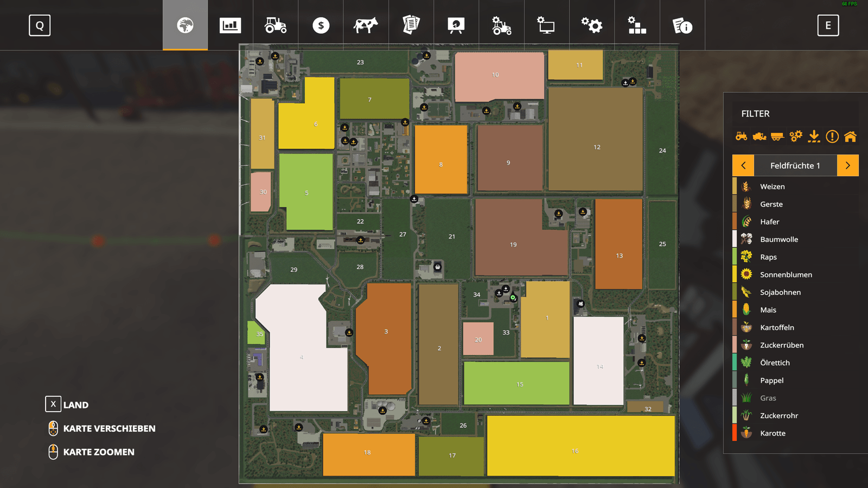Toggle Gerste crop in the legend

[x=795, y=204]
